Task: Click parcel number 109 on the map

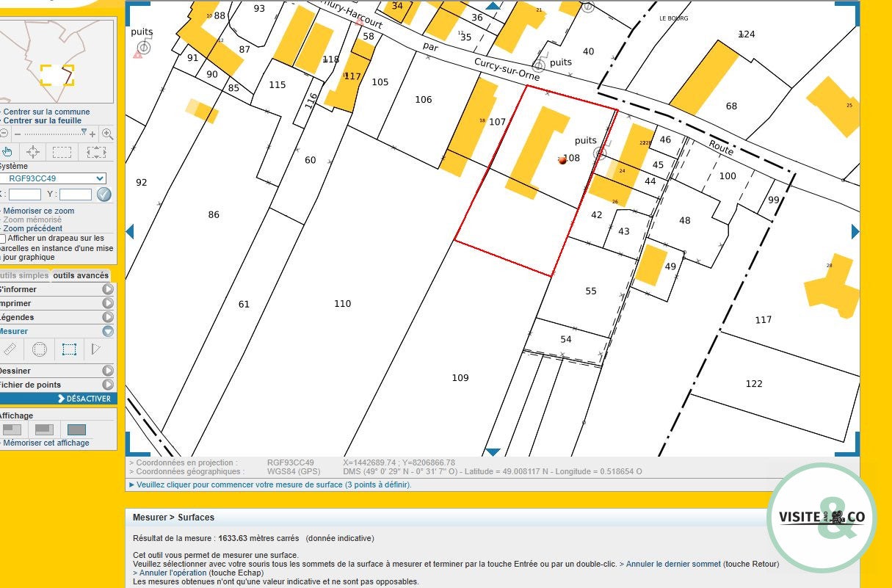Action: (460, 377)
